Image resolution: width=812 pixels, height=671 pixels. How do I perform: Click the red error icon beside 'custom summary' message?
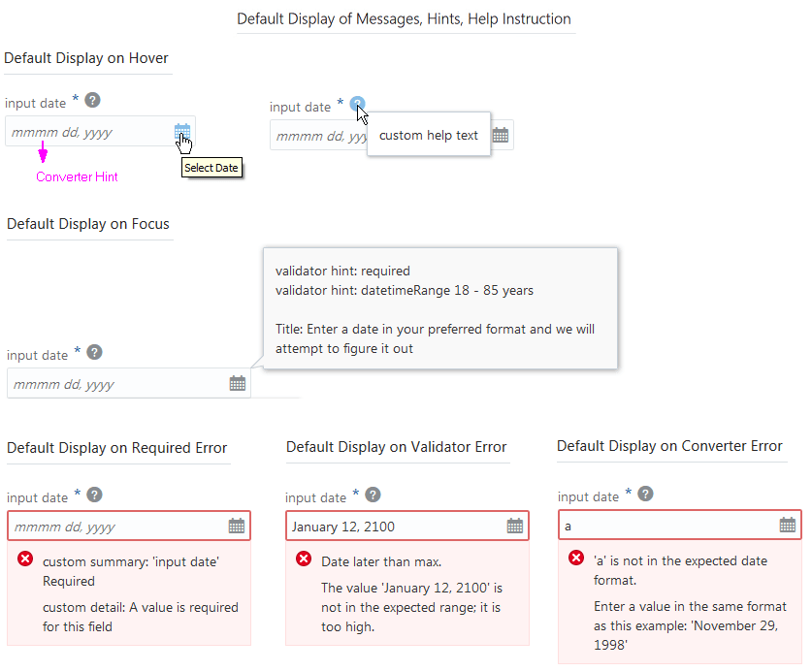coord(24,558)
